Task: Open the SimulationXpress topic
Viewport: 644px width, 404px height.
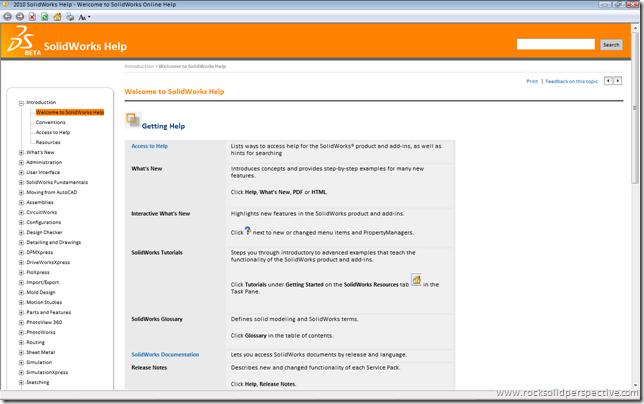Action: [x=47, y=372]
